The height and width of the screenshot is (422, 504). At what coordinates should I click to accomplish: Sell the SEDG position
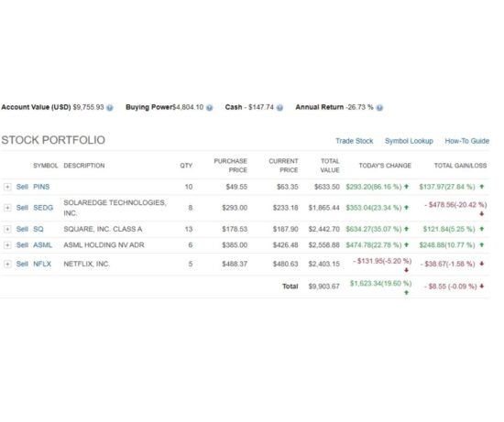click(x=22, y=208)
